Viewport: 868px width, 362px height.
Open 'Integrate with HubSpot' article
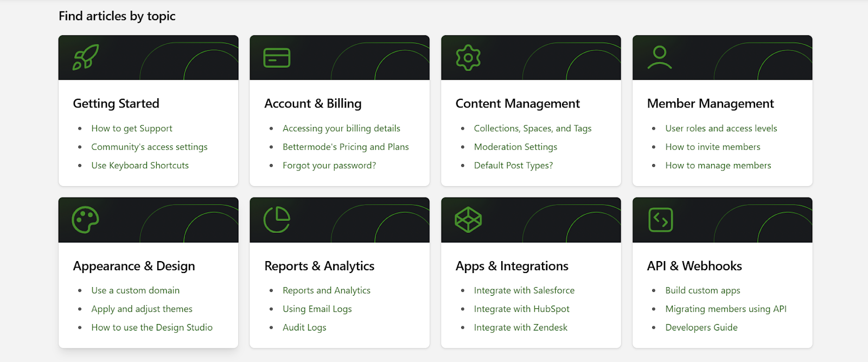click(x=522, y=309)
